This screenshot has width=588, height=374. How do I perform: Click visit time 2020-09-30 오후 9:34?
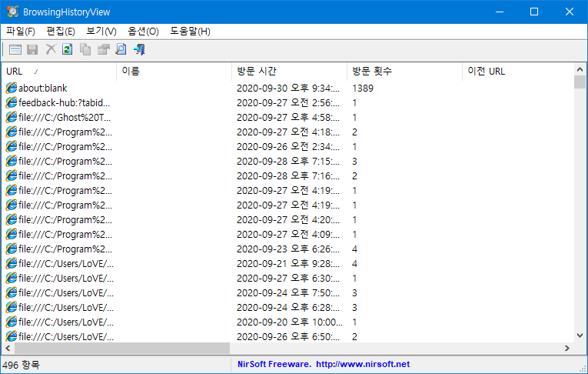(288, 88)
